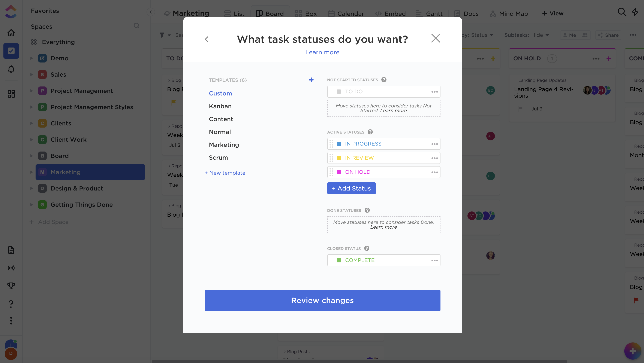Click the Review changes button
Viewport: 644px width, 363px height.
click(x=322, y=300)
